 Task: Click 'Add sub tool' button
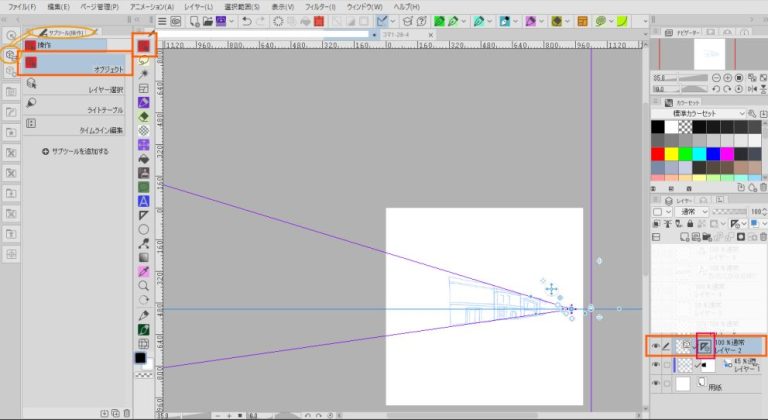pyautogui.click(x=75, y=151)
